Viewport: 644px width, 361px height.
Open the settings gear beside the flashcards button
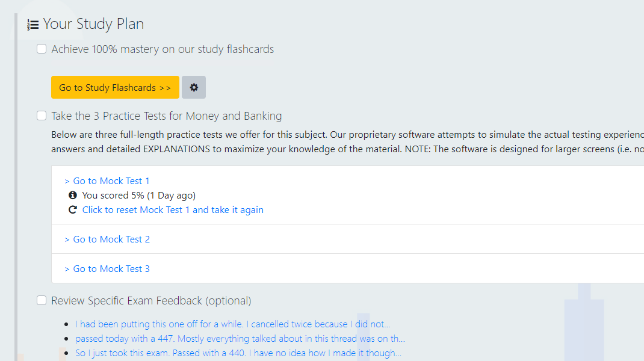pyautogui.click(x=193, y=87)
